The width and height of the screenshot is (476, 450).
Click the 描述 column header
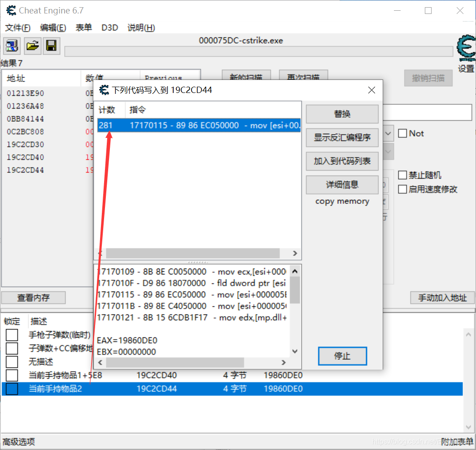click(x=39, y=321)
